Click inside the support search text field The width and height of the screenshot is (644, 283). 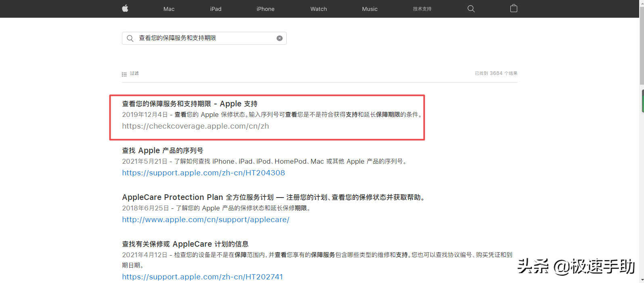tap(204, 38)
